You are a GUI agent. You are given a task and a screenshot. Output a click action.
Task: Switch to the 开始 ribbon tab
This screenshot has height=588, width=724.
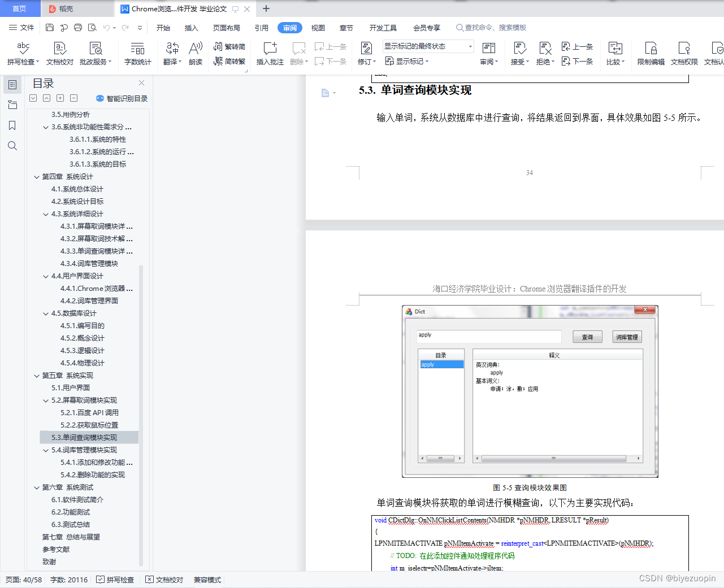pyautogui.click(x=163, y=28)
